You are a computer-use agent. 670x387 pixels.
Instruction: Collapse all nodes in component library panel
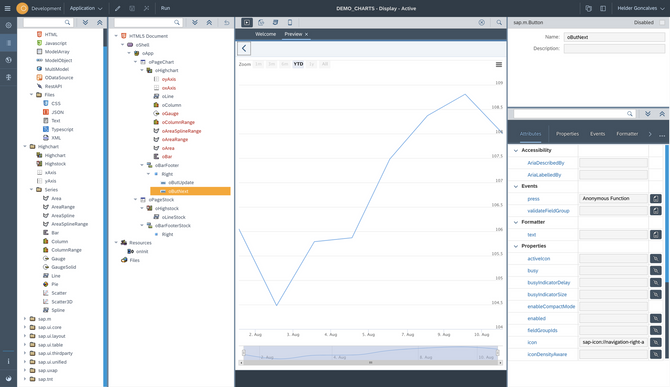100,22
